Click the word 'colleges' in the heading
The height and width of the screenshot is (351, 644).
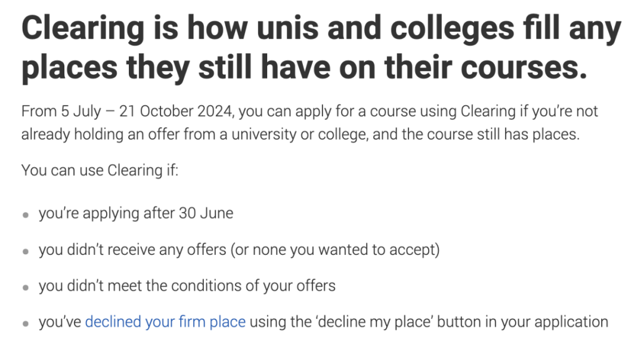point(452,29)
